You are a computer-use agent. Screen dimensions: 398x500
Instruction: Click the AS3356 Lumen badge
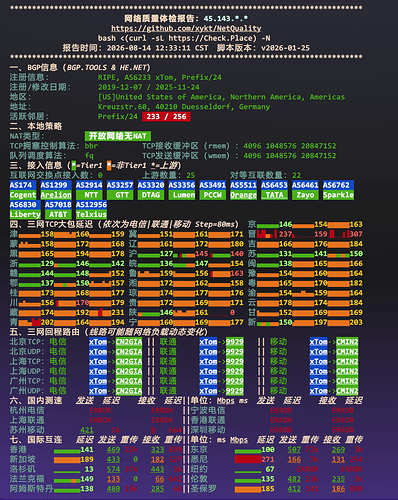(x=182, y=190)
